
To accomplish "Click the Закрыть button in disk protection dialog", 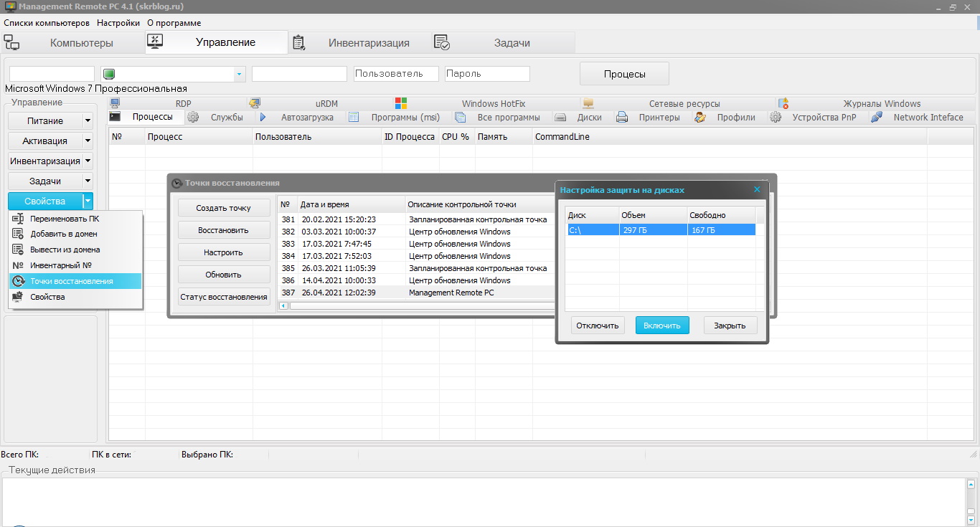I will click(730, 326).
